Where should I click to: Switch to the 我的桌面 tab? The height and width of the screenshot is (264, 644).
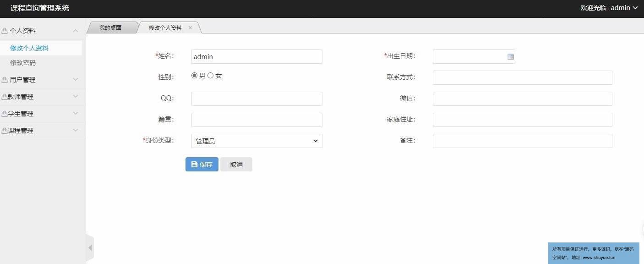[110, 27]
